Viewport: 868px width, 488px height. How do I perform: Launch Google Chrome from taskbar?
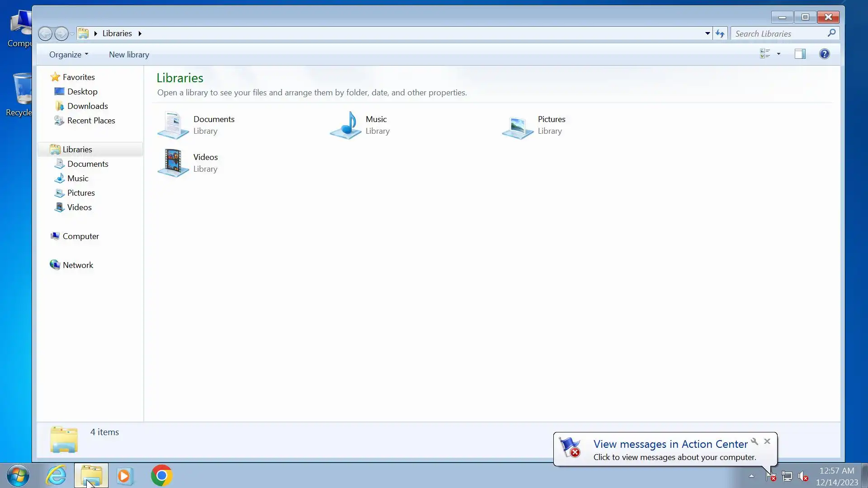click(161, 475)
